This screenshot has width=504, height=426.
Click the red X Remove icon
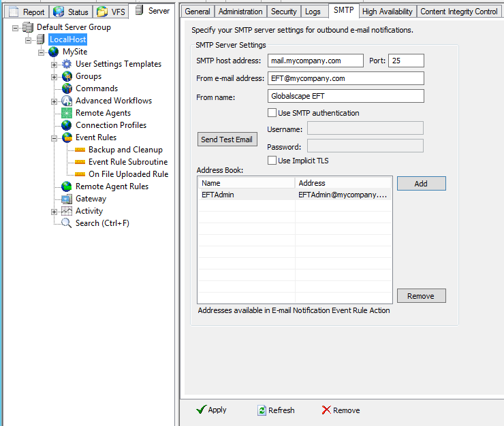326,410
